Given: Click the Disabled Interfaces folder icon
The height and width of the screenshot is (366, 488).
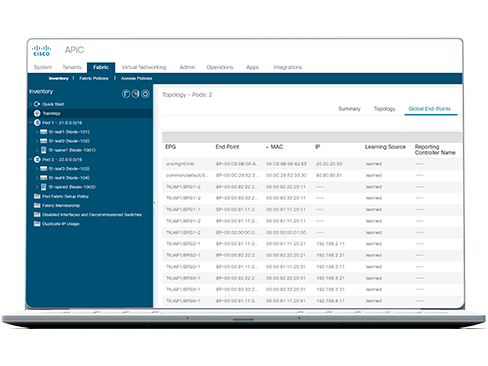Looking at the screenshot, I should tap(37, 214).
